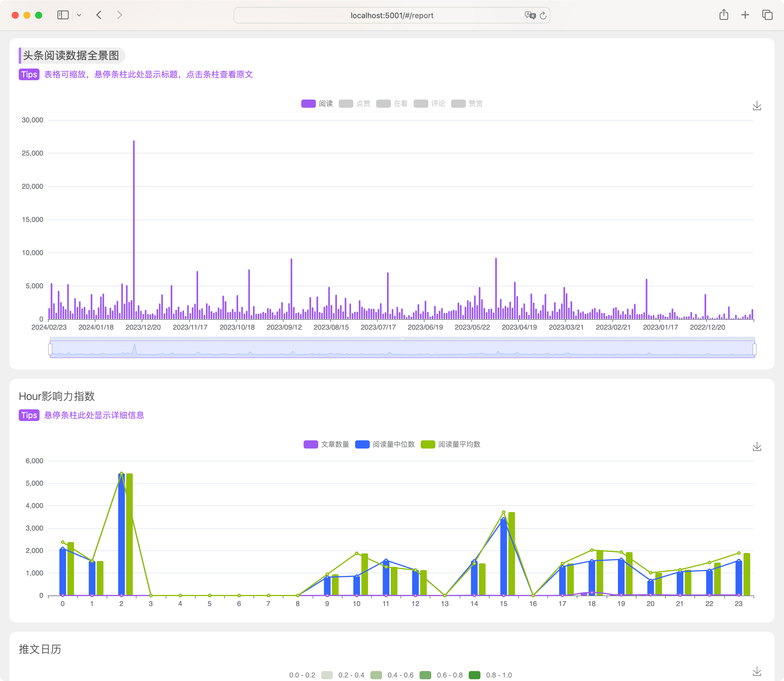
Task: Open a new browser tab
Action: 745,15
